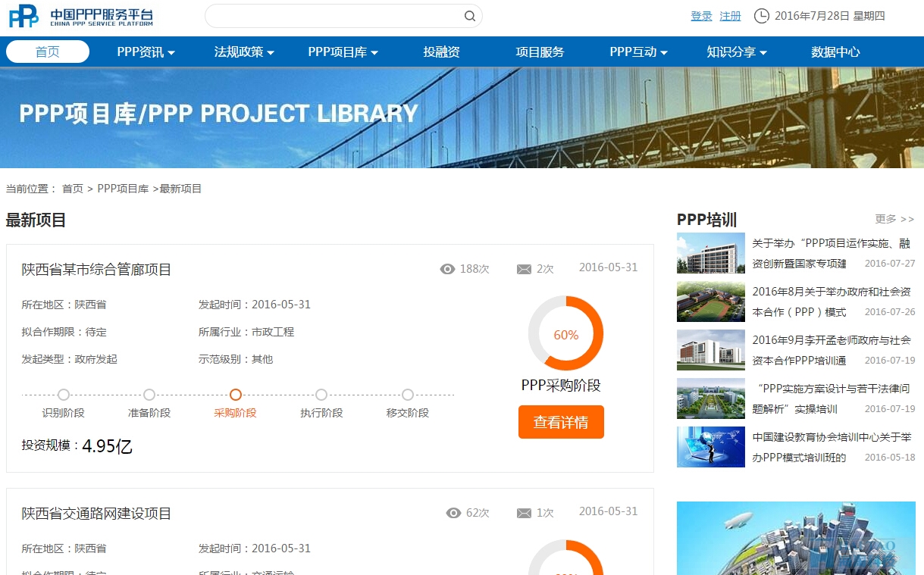
Task: Click the envelope icon showing 2次
Action: pos(524,269)
